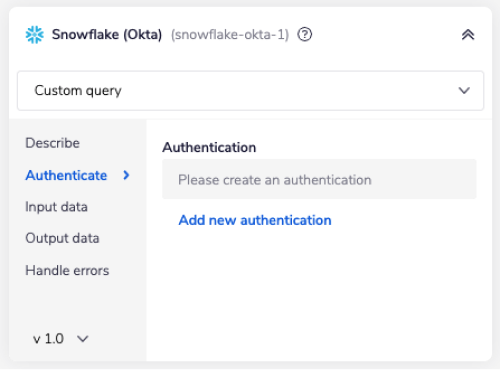Collapse the panel with double chevron icon
The image size is (500, 370).
pyautogui.click(x=468, y=35)
